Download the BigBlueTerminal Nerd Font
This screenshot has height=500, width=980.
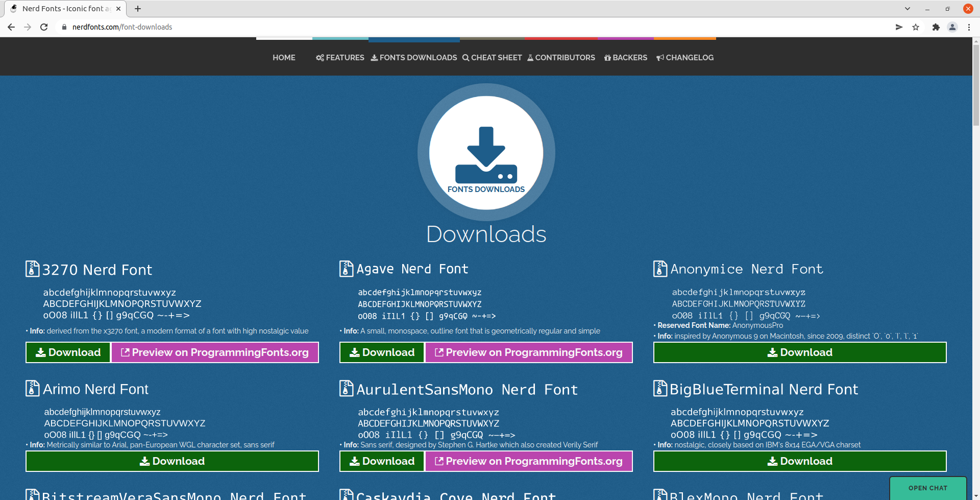pos(800,461)
